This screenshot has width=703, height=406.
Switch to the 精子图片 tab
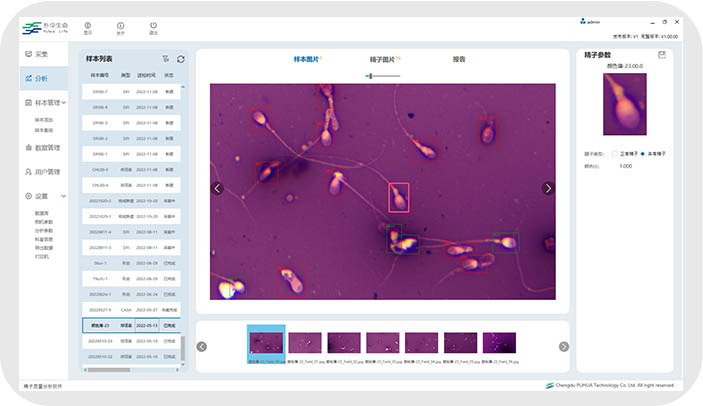(382, 59)
